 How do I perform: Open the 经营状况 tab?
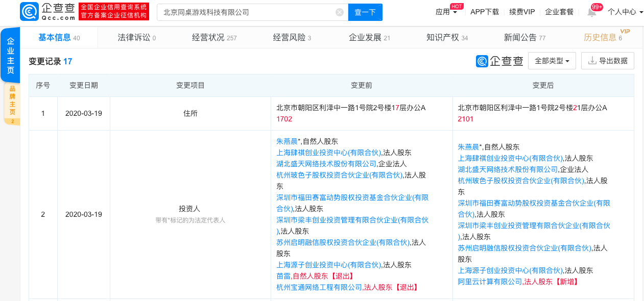pos(214,37)
